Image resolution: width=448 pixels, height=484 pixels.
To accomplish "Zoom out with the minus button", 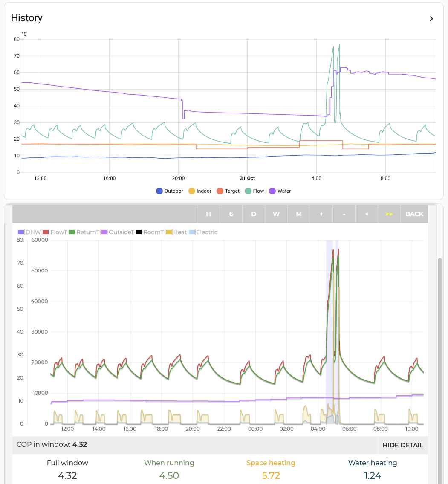I will pos(344,214).
